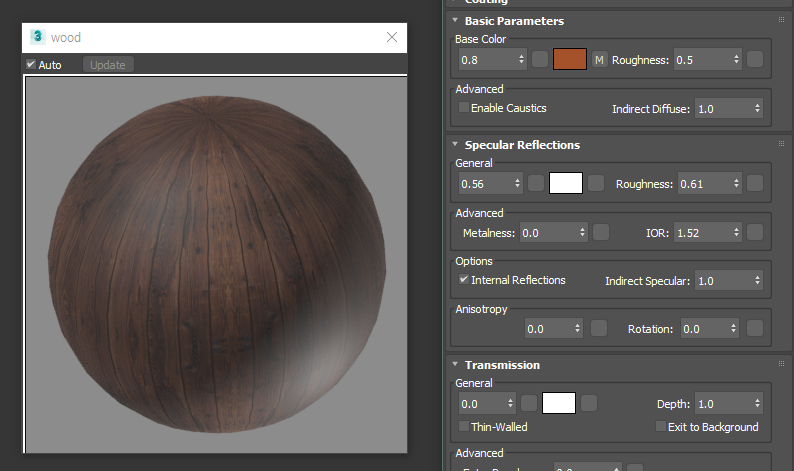Click map slot button next to Metalness

click(601, 232)
